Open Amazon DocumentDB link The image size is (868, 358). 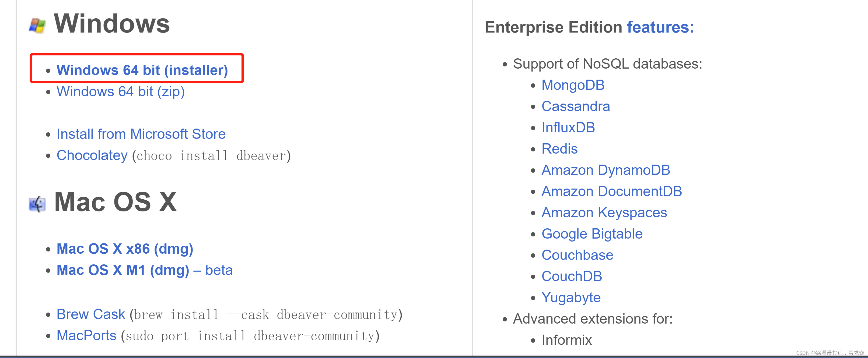tap(612, 191)
